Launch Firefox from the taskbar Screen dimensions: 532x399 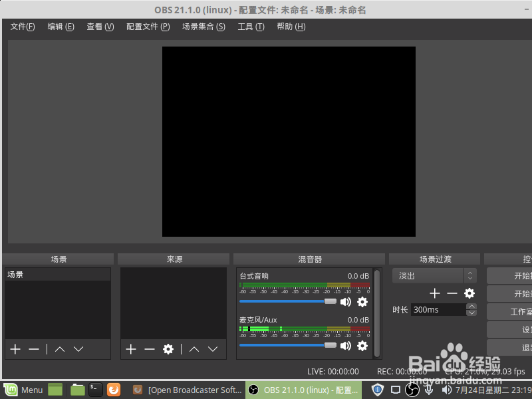tap(114, 390)
